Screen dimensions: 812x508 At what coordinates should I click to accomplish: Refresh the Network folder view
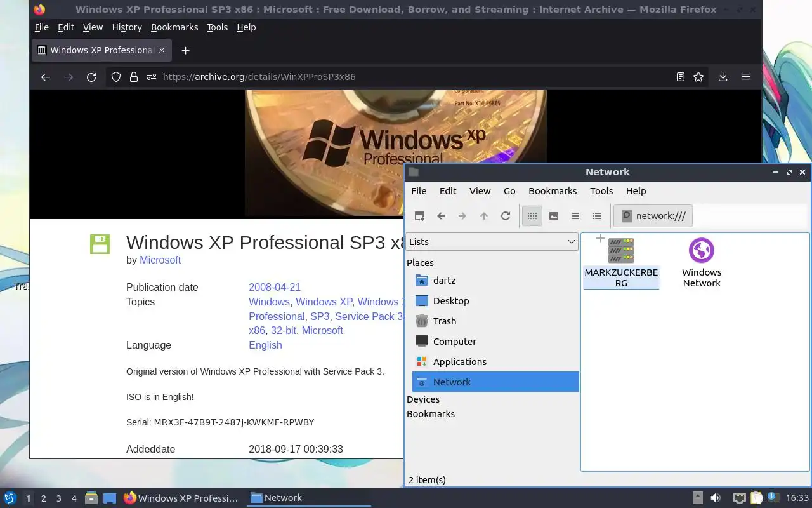506,216
